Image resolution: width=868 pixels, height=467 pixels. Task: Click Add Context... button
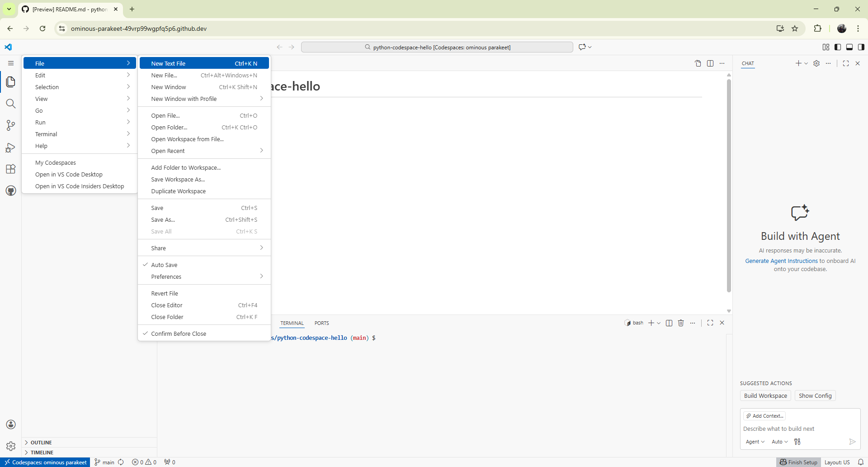pos(764,416)
